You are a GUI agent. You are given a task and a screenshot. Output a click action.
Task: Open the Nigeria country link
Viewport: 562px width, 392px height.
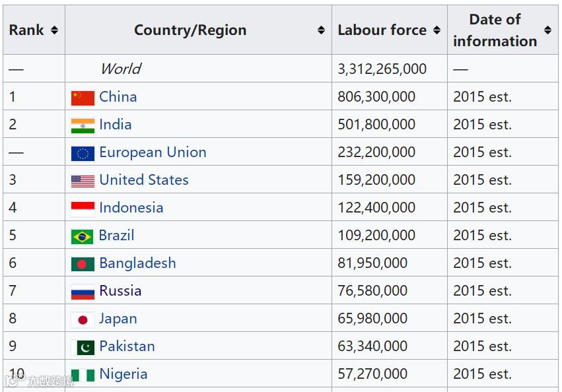coord(123,374)
